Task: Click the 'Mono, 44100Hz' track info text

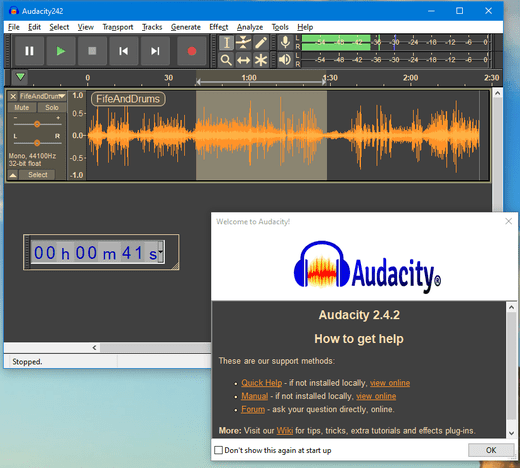Action: click(x=32, y=156)
